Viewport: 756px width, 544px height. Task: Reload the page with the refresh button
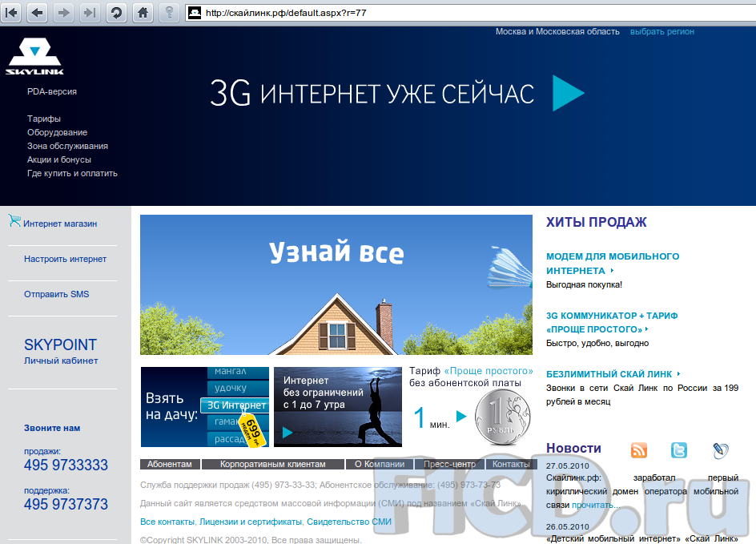point(116,13)
